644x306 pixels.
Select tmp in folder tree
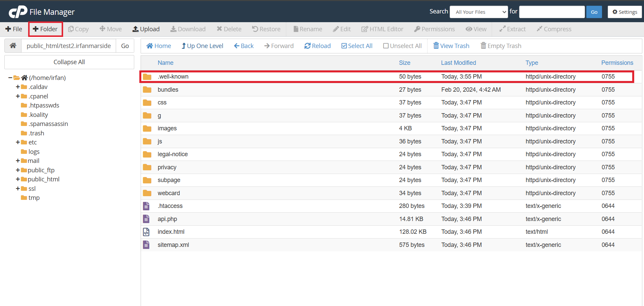(x=34, y=198)
